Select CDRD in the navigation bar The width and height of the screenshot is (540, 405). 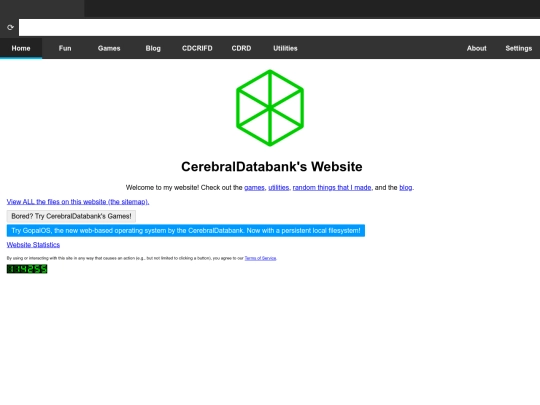coord(241,48)
